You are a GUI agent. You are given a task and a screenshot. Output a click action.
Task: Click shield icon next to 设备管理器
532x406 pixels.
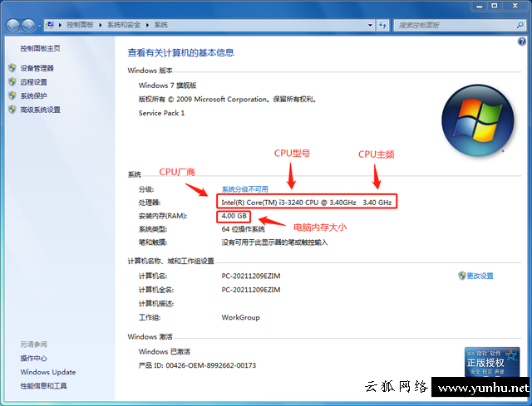coord(12,68)
